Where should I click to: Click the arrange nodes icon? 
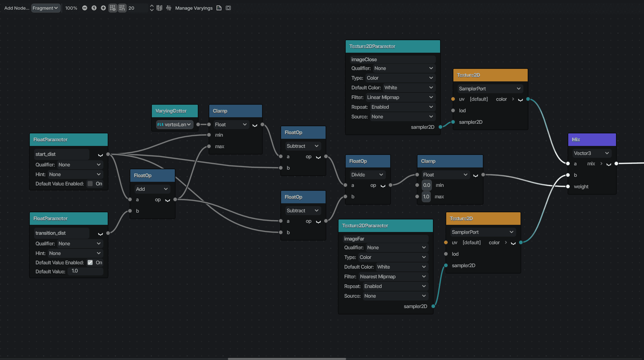pos(169,8)
